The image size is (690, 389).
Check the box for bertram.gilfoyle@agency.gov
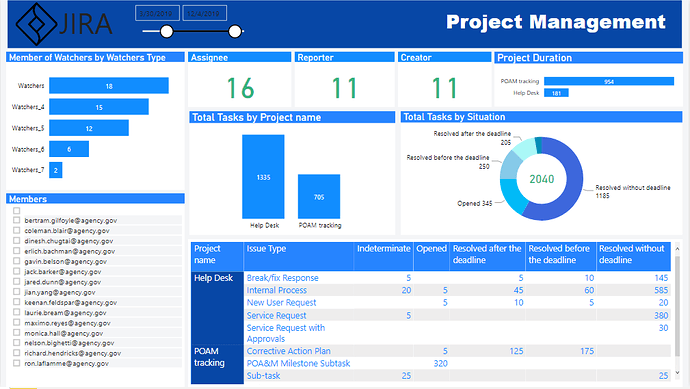(x=17, y=220)
